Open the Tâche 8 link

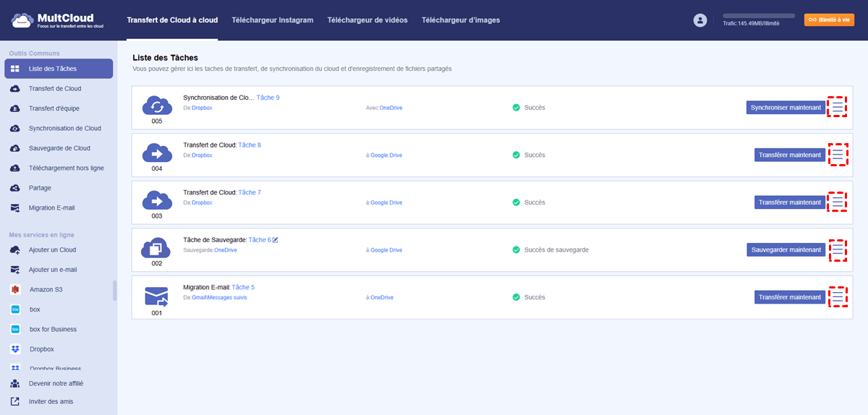pos(250,145)
